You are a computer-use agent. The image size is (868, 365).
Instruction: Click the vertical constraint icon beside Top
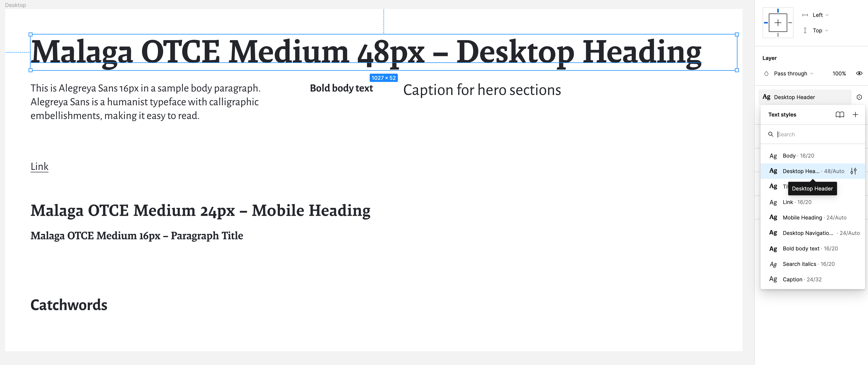pos(805,30)
